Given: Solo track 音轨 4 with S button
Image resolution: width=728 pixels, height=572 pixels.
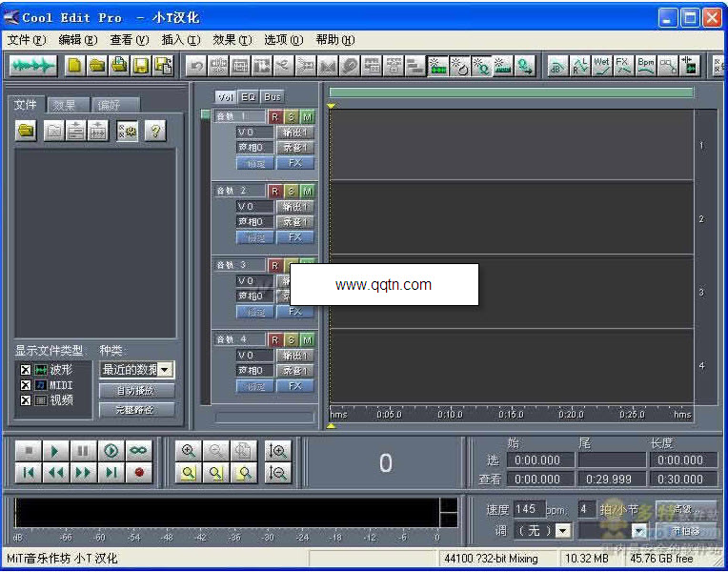Looking at the screenshot, I should pyautogui.click(x=292, y=340).
